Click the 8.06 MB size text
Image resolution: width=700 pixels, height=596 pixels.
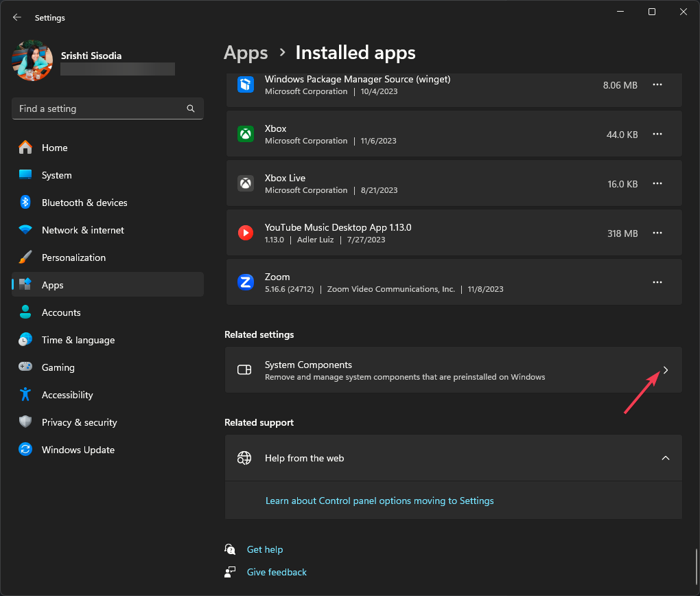click(x=620, y=85)
